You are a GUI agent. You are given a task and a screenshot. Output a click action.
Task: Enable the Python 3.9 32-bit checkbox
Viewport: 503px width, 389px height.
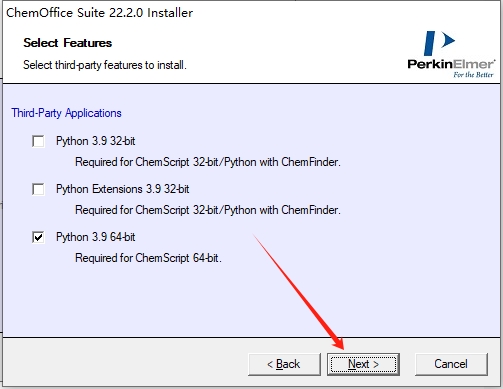tap(38, 141)
